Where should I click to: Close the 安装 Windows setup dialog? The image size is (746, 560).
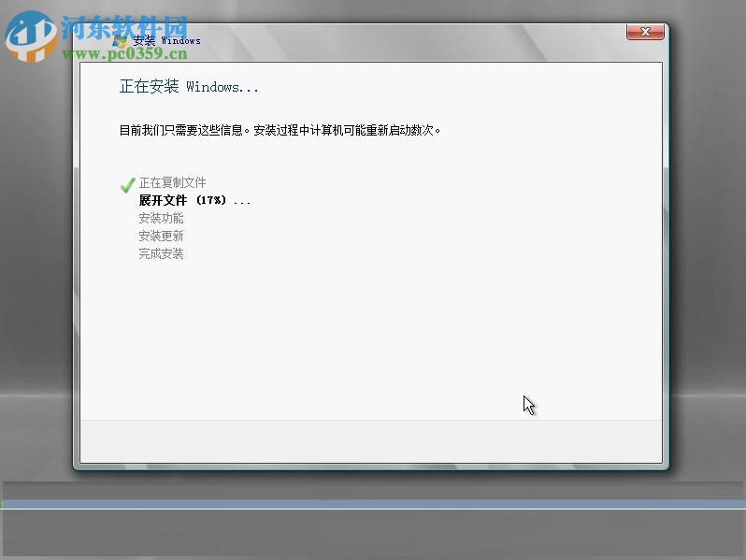(645, 32)
